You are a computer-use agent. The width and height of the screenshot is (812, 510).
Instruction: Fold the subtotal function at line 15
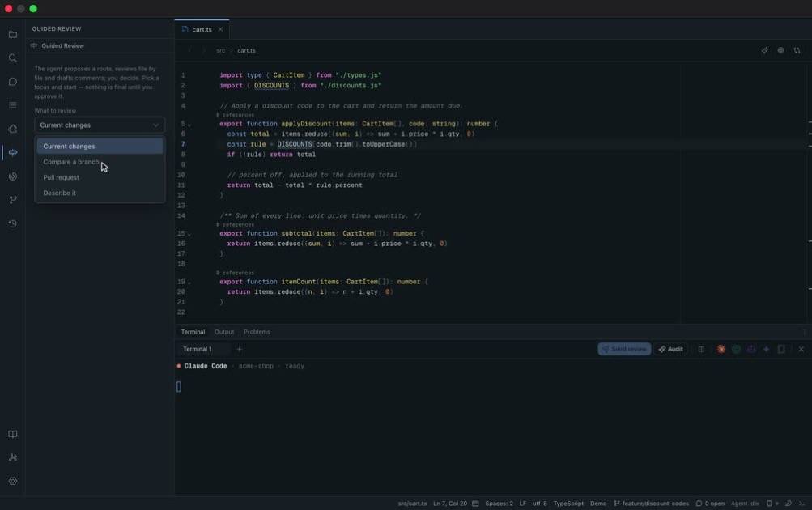coord(189,234)
